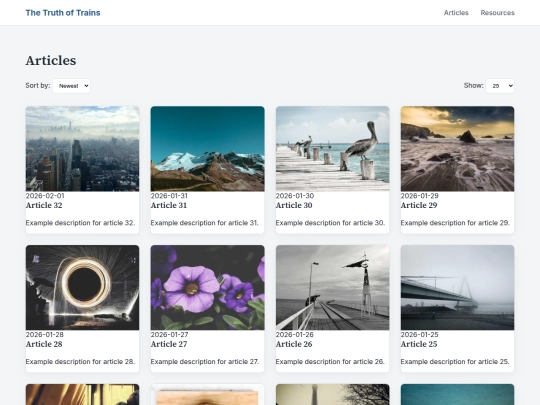Open Article 30 pelican pier thumbnail

[332, 149]
